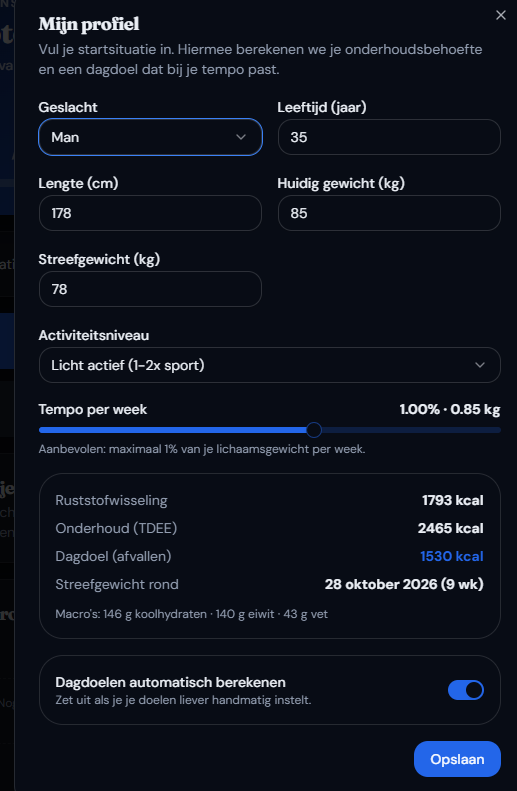The width and height of the screenshot is (517, 791).
Task: Click the Dagdoel 1530 kcal value
Action: [x=452, y=556]
